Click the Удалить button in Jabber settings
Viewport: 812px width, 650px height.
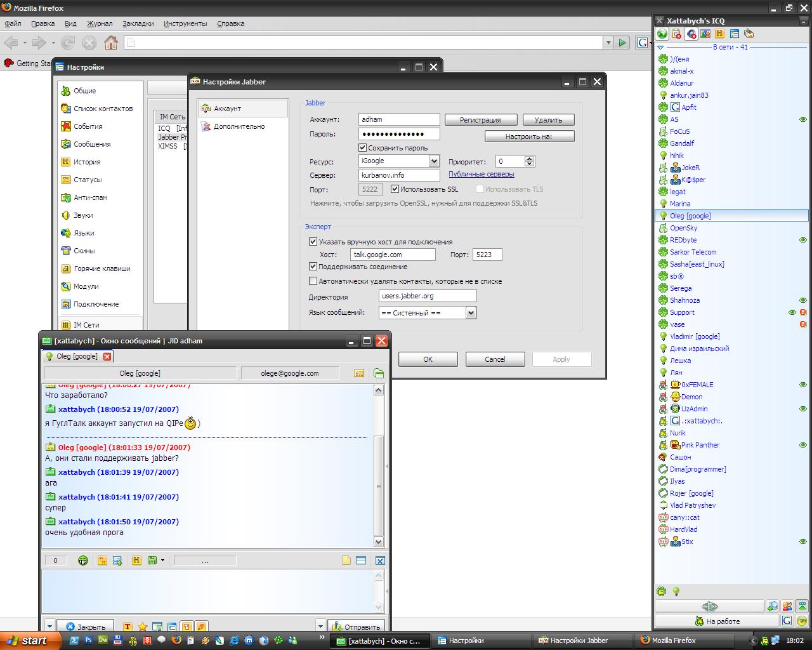click(548, 120)
